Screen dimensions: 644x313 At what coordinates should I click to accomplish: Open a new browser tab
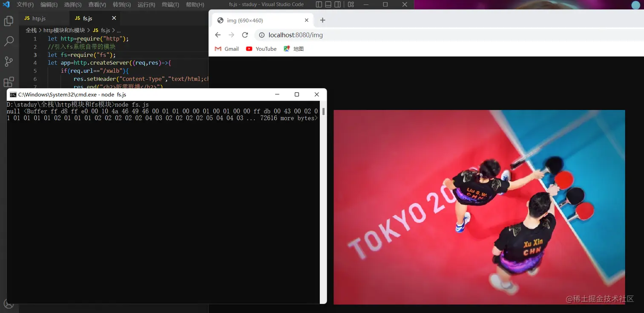point(322,20)
